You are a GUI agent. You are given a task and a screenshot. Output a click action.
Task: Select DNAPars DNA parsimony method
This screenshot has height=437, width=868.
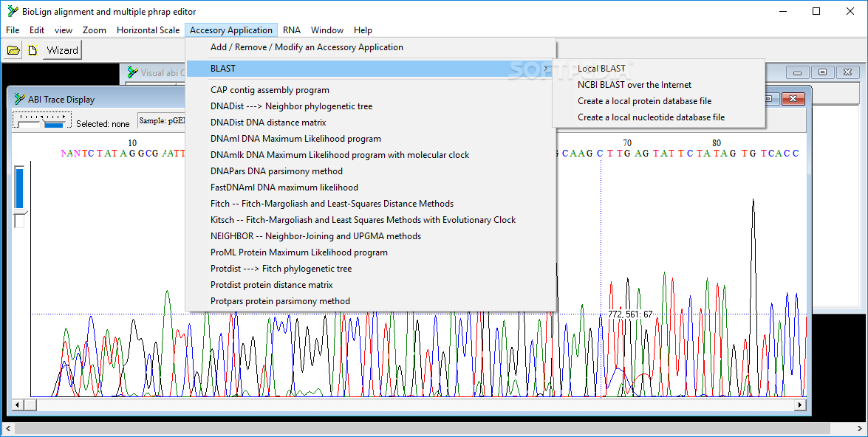[x=371, y=171]
